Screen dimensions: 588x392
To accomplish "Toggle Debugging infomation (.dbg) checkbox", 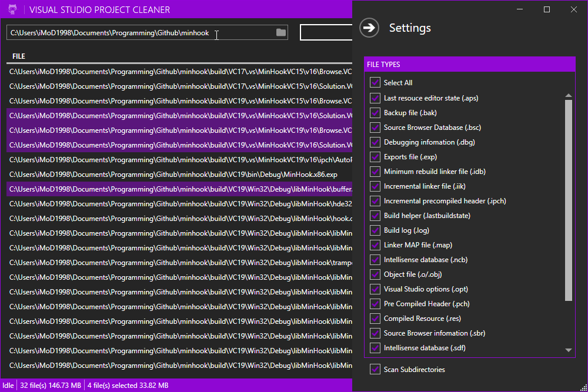I will tap(375, 142).
